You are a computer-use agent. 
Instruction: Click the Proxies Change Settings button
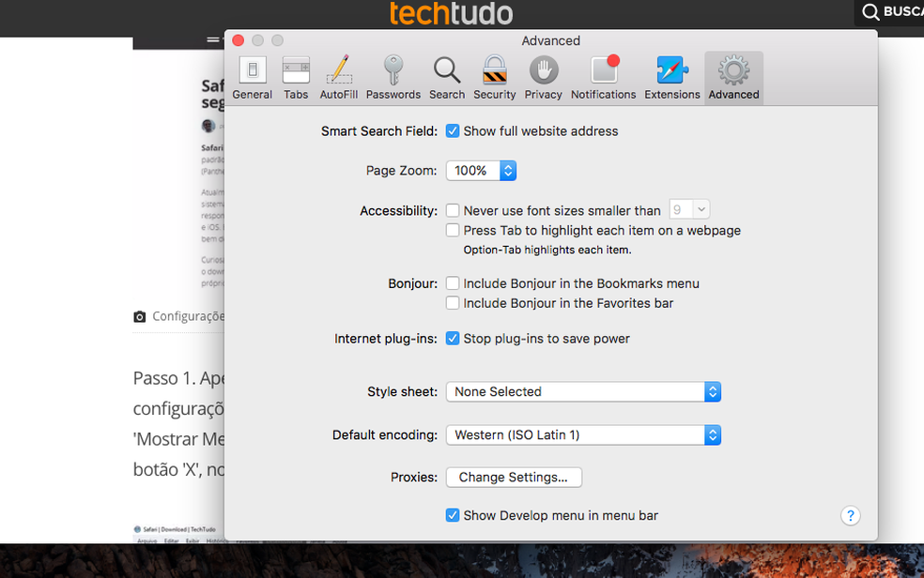click(x=514, y=478)
